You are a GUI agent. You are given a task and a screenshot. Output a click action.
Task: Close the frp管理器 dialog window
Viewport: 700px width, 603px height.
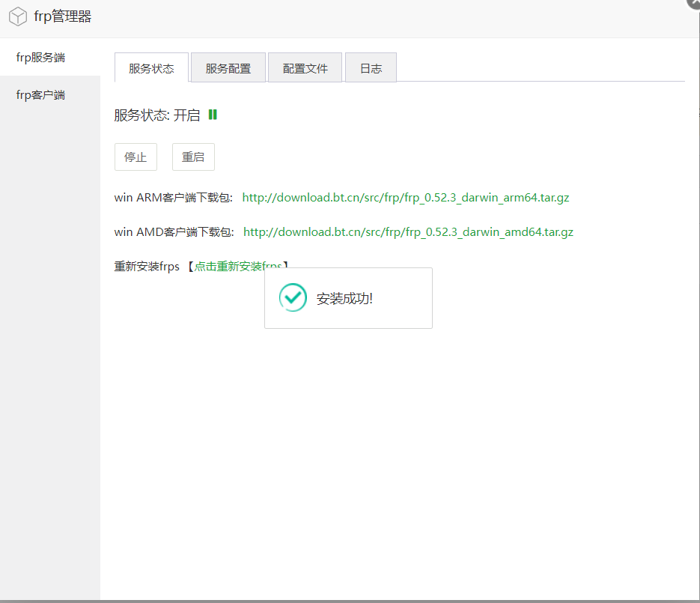pos(694,3)
